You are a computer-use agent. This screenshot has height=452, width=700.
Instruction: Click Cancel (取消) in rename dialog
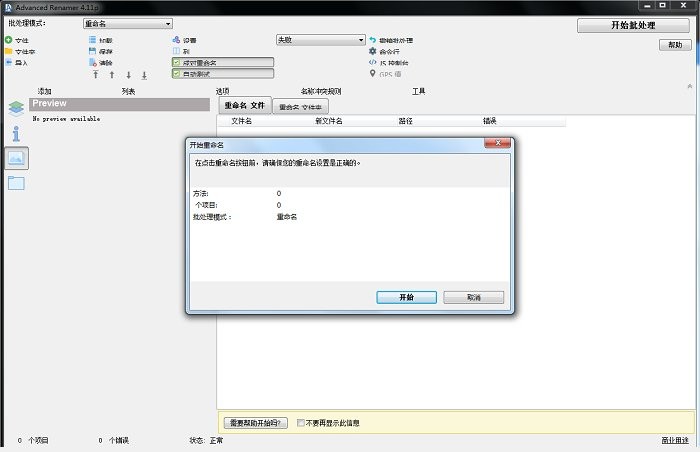(473, 297)
